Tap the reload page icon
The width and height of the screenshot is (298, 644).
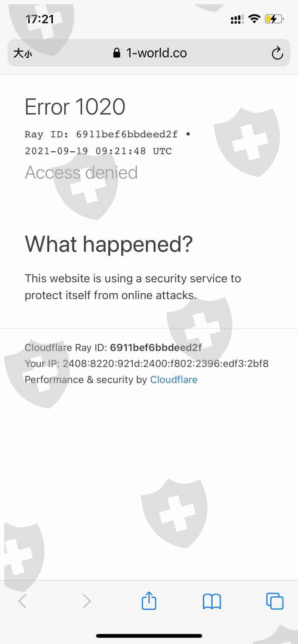coord(277,53)
